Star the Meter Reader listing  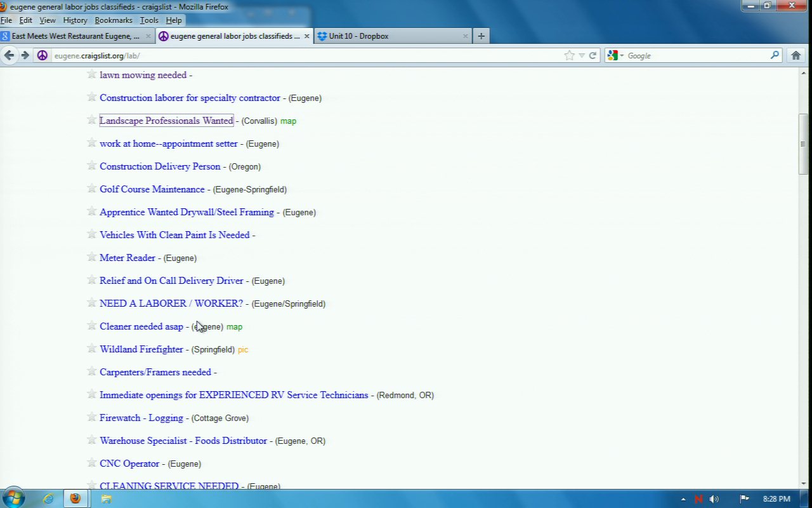92,257
